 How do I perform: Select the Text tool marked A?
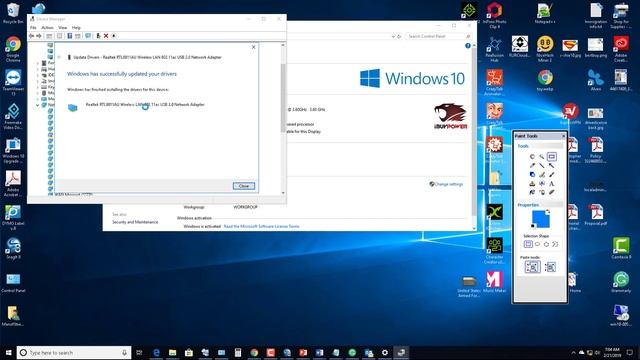(x=552, y=184)
